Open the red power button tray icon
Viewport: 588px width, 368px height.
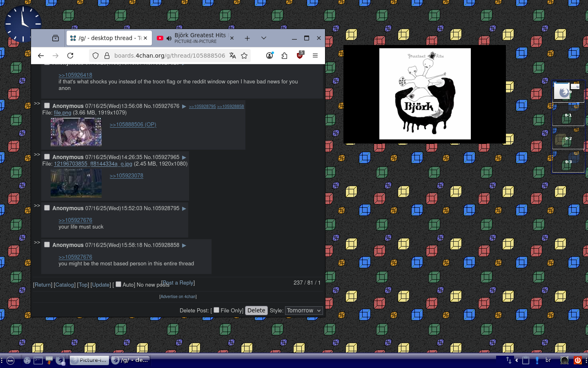point(577,360)
